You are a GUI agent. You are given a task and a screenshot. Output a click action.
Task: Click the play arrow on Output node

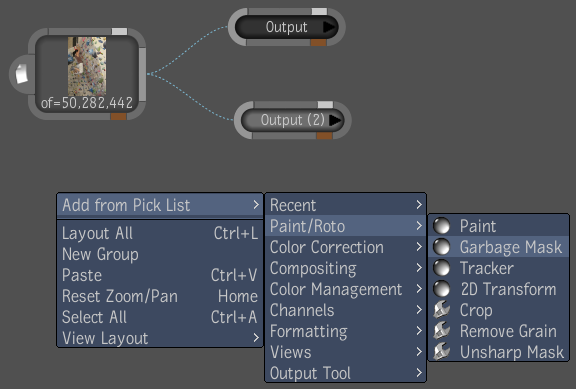(329, 27)
